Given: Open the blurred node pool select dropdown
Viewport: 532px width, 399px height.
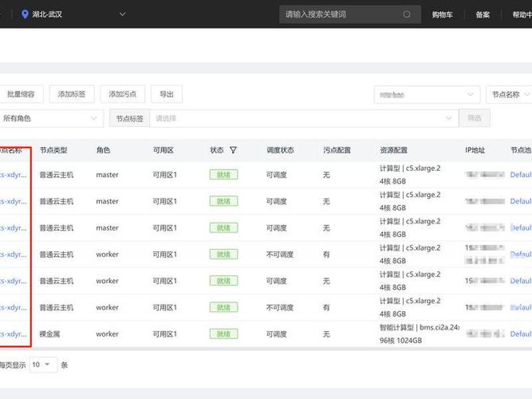Looking at the screenshot, I should point(427,94).
